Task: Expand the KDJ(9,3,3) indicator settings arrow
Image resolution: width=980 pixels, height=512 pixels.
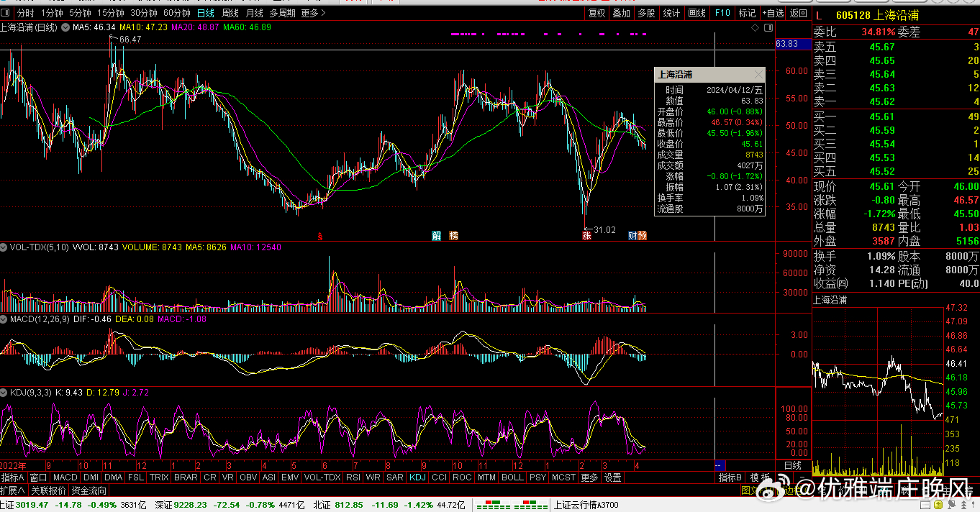Action: pos(5,393)
